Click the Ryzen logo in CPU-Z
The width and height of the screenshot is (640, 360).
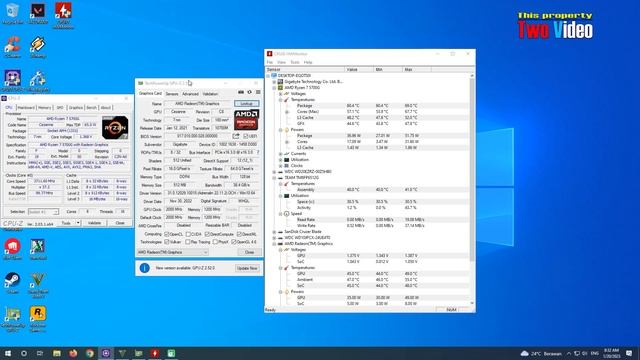(x=115, y=127)
